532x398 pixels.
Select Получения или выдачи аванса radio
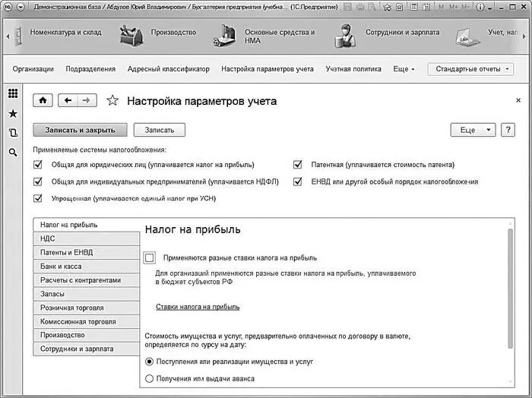pos(149,379)
